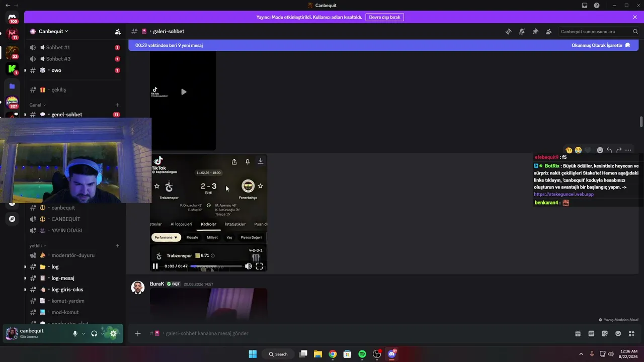
Task: Toggle headphone deafen in user panel
Action: point(94,333)
